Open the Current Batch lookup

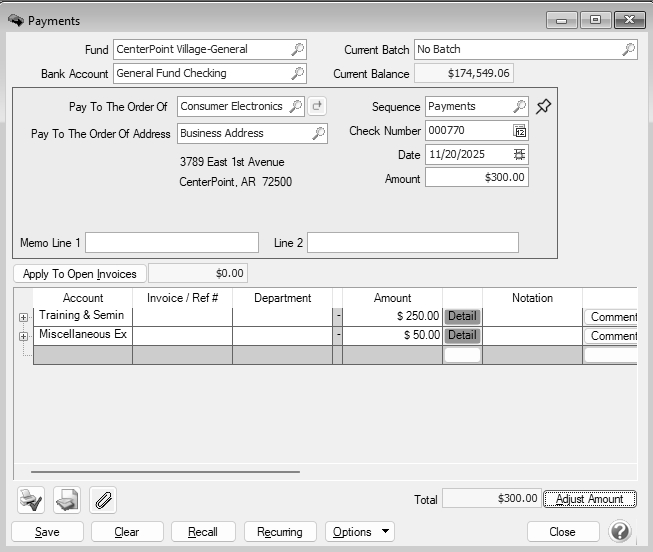[628, 49]
